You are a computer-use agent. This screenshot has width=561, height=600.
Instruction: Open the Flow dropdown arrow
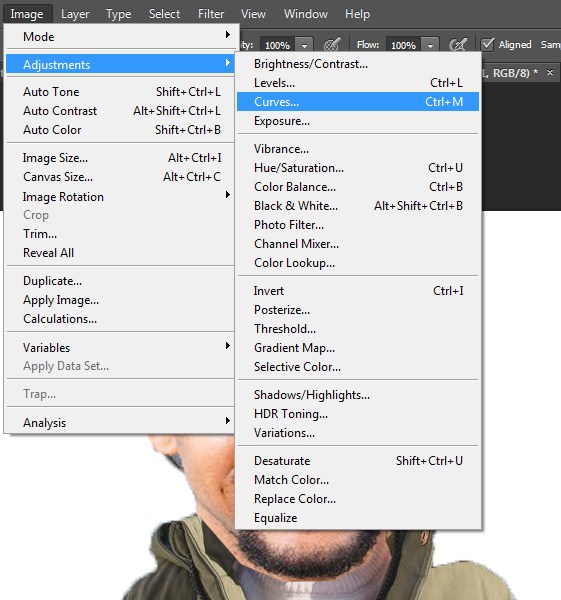click(430, 46)
